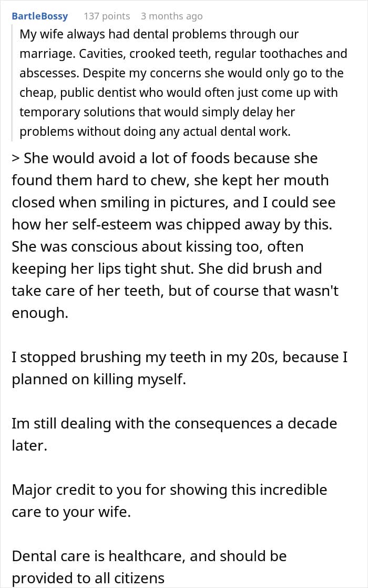The width and height of the screenshot is (368, 588).
Task: Click 'Major credit to you' paragraph
Action: pyautogui.click(x=170, y=501)
